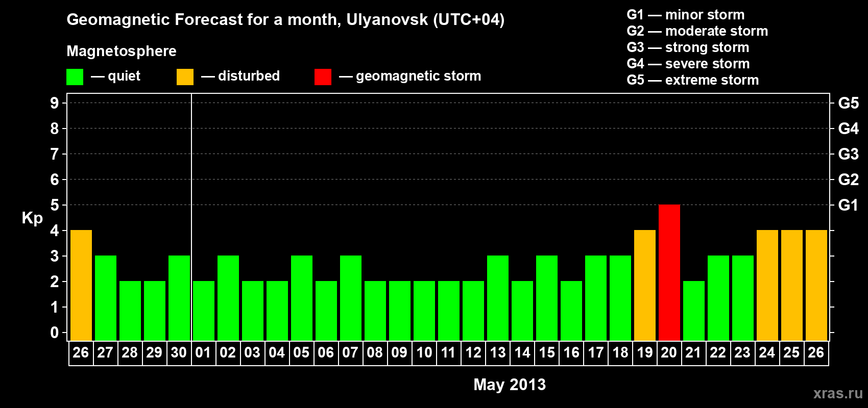Click the green quiet legend swatch

[75, 77]
